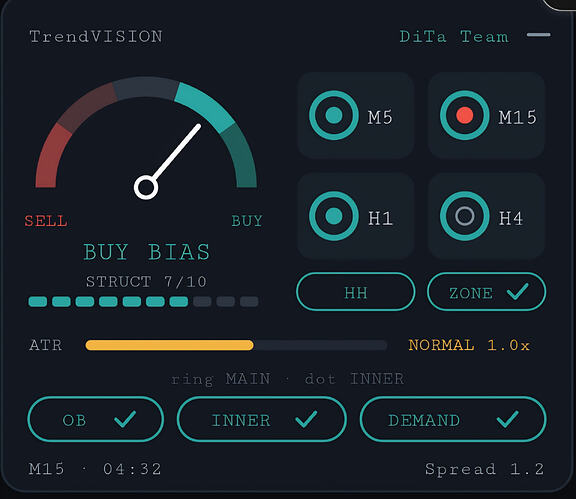Click the M5 label text
Screen dimensions: 576x499
tap(380, 118)
